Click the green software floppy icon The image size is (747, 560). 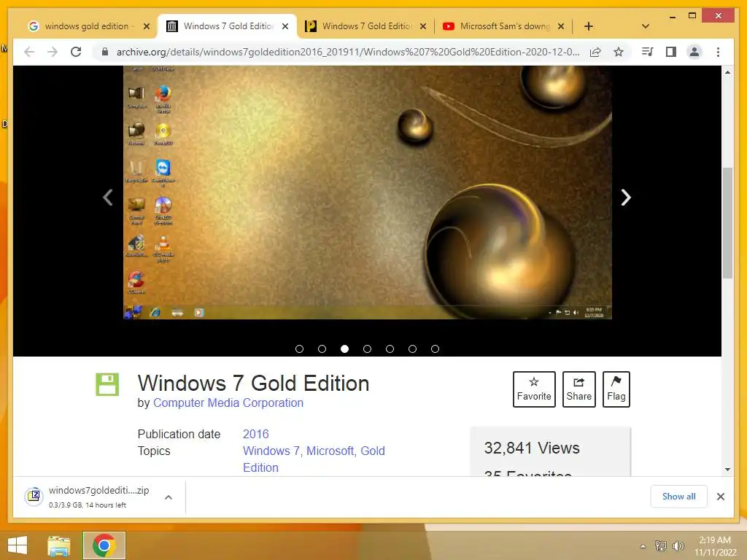click(x=107, y=384)
